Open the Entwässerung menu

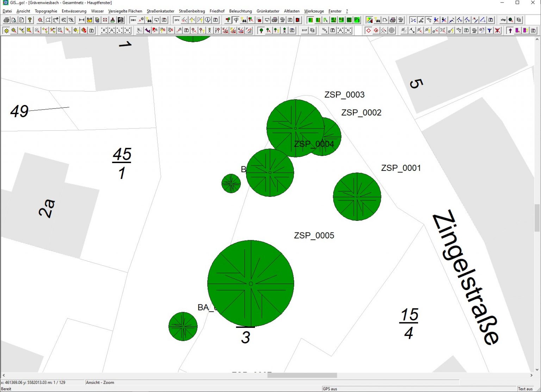point(74,11)
